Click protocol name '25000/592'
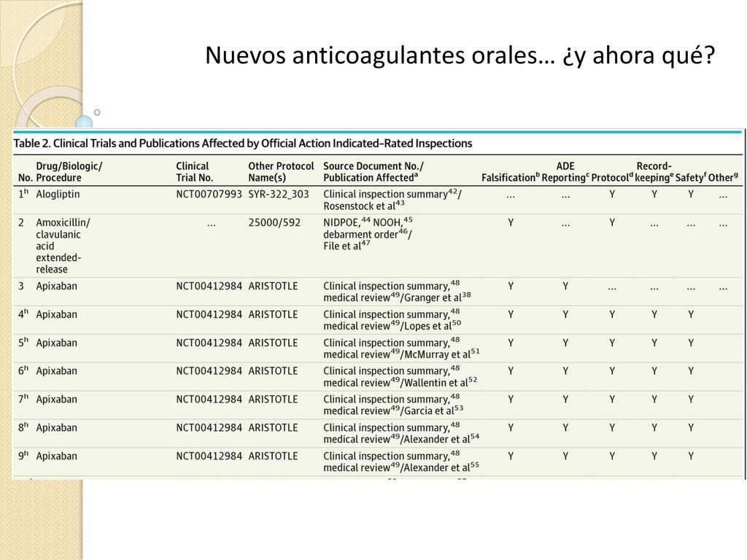The image size is (747, 560). (274, 222)
